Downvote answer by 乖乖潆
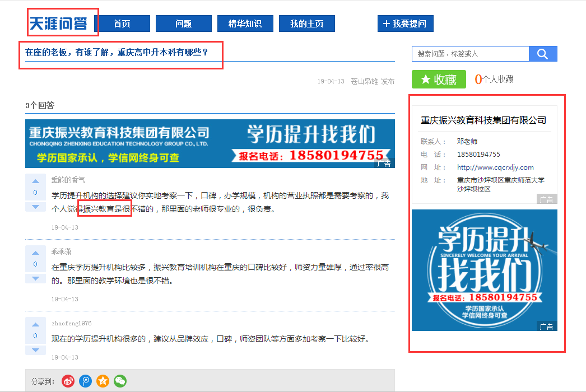586x392 pixels. 35,278
